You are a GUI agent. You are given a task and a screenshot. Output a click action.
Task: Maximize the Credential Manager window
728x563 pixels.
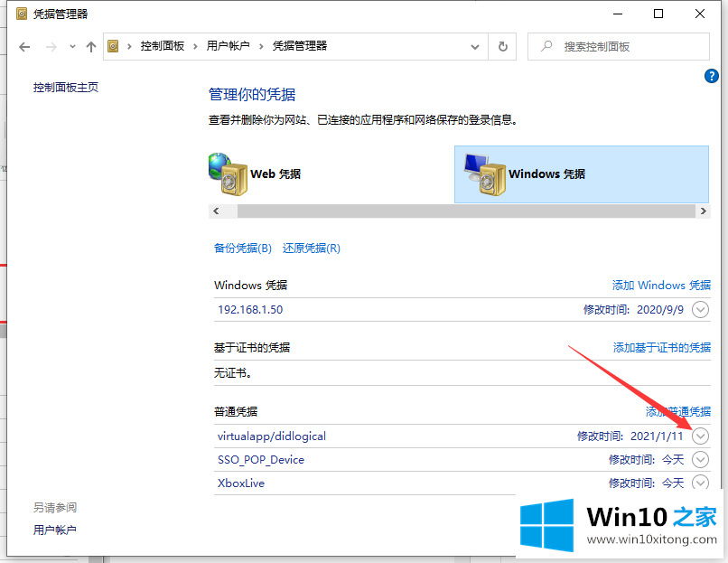click(658, 14)
